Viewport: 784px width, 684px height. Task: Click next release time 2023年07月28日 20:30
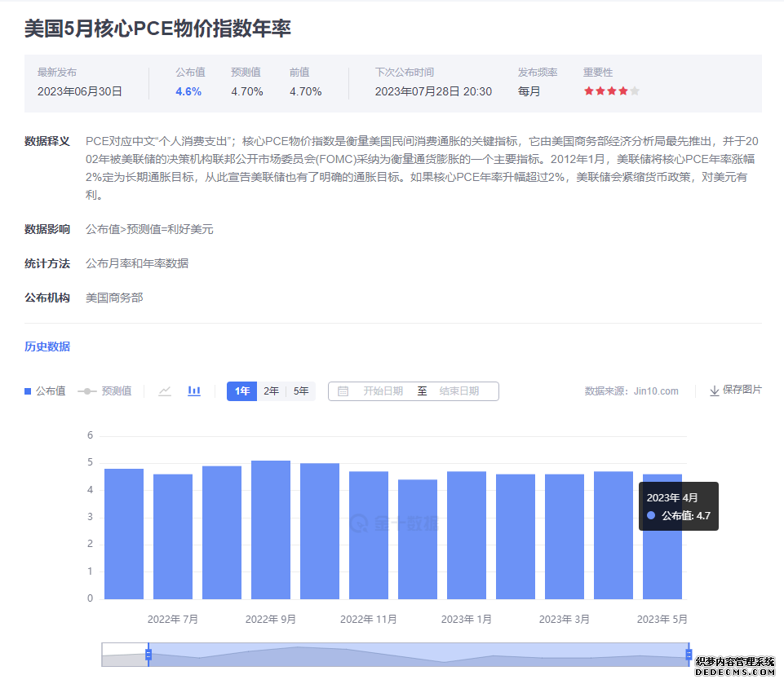click(x=433, y=92)
